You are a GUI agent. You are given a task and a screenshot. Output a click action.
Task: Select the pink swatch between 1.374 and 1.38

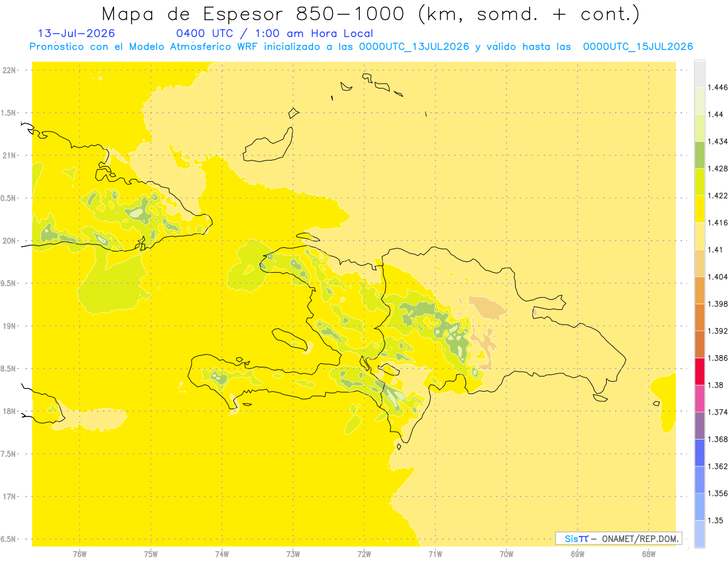[x=699, y=398]
